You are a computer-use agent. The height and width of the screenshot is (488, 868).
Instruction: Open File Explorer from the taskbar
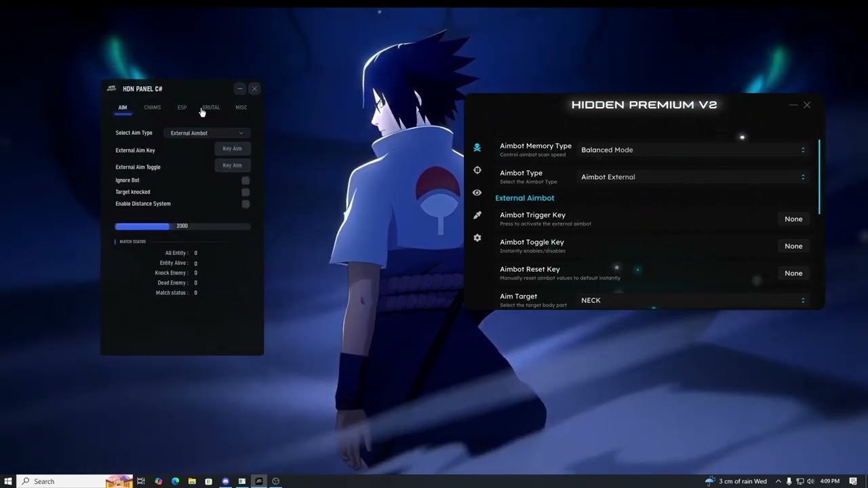(x=192, y=481)
